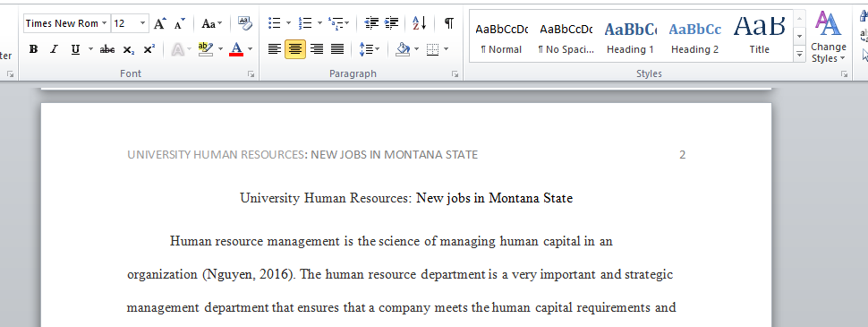Click the Sort A-Z icon
Image resolution: width=868 pixels, height=327 pixels.
coord(419,23)
